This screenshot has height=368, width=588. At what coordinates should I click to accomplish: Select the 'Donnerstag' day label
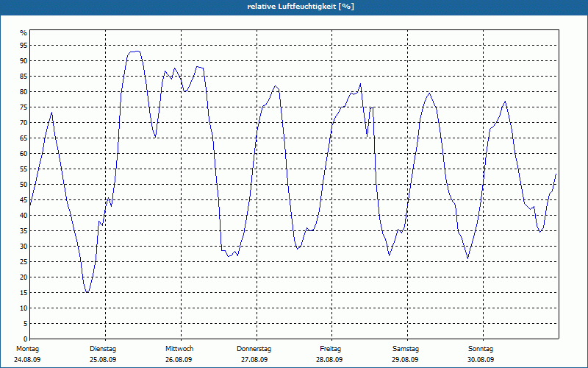click(254, 349)
